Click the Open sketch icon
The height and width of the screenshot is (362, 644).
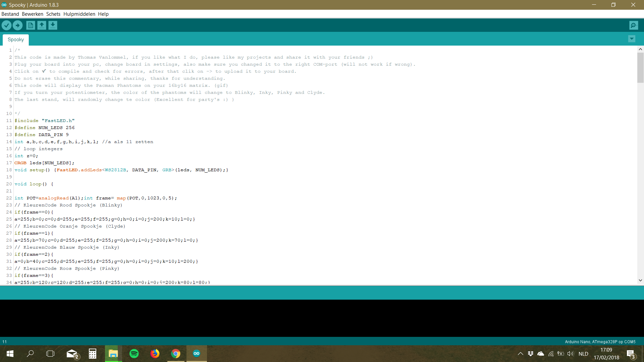[x=41, y=25]
